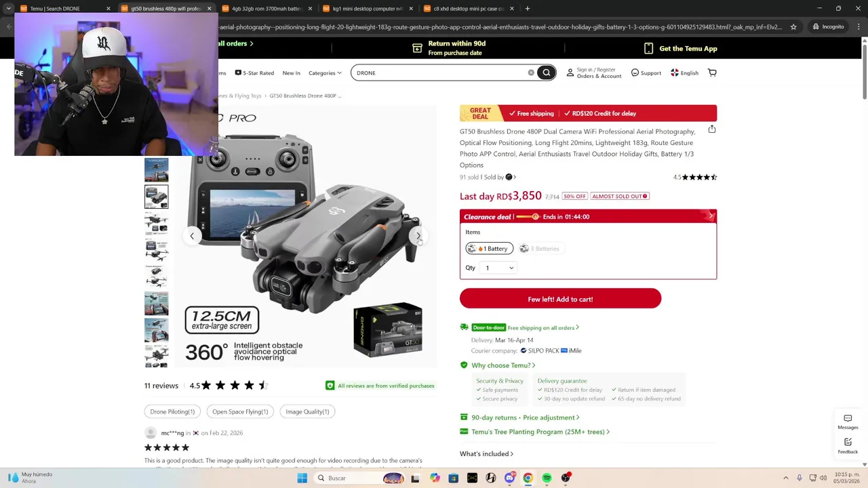
Task: Open New In menu item
Action: tap(291, 73)
